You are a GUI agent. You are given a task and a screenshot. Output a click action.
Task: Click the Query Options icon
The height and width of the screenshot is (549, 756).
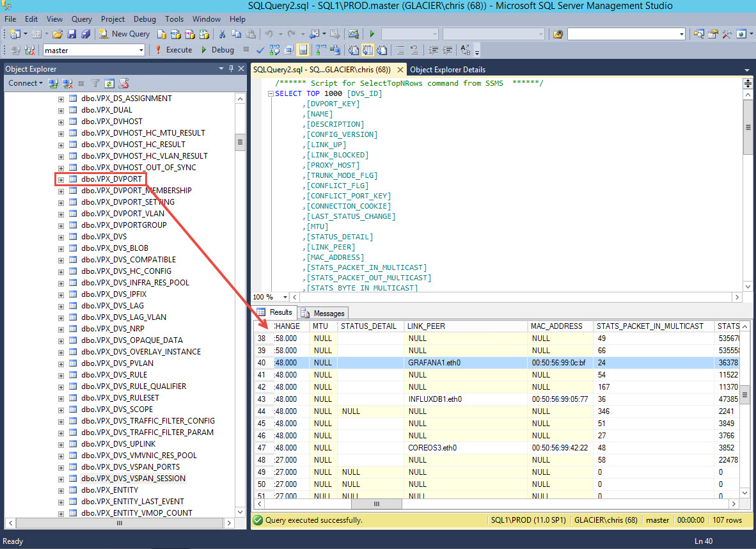point(289,50)
